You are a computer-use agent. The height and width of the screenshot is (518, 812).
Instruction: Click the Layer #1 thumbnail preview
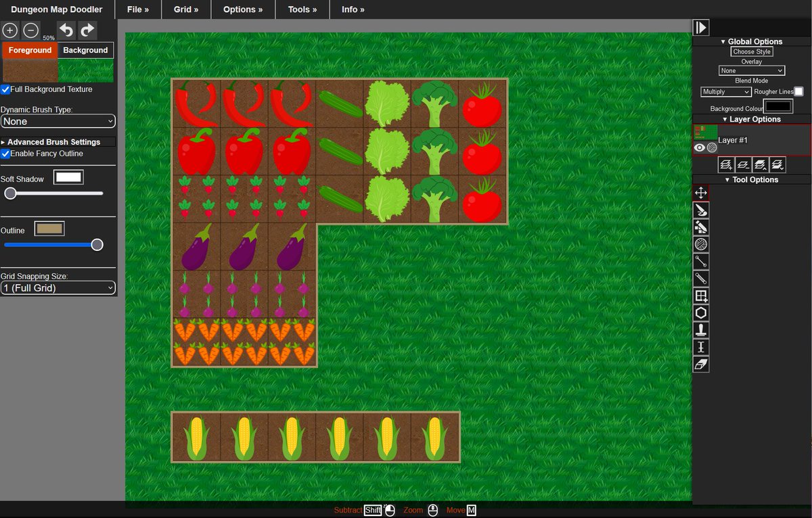coord(706,133)
